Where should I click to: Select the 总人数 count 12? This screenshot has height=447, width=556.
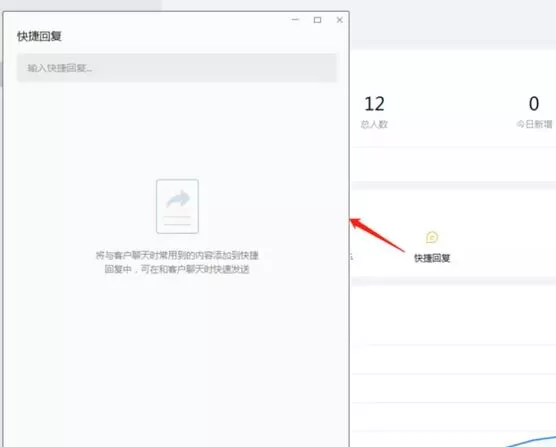[x=374, y=104]
